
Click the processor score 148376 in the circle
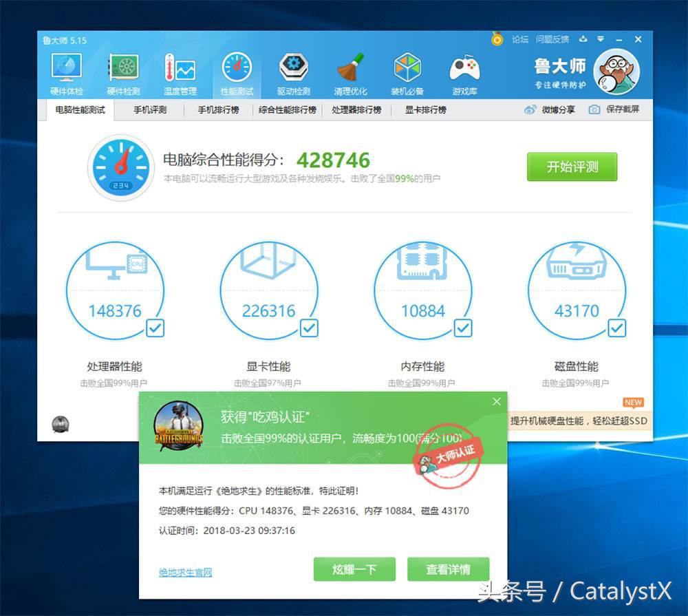[115, 311]
